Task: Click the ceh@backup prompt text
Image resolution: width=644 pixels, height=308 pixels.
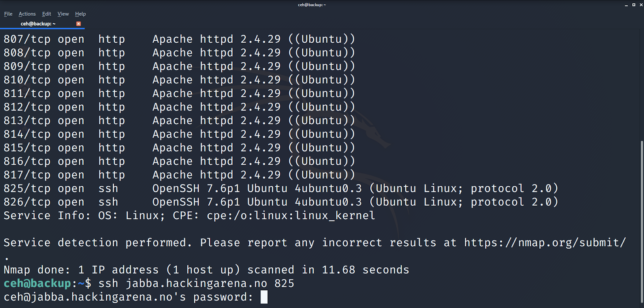Action: click(37, 283)
